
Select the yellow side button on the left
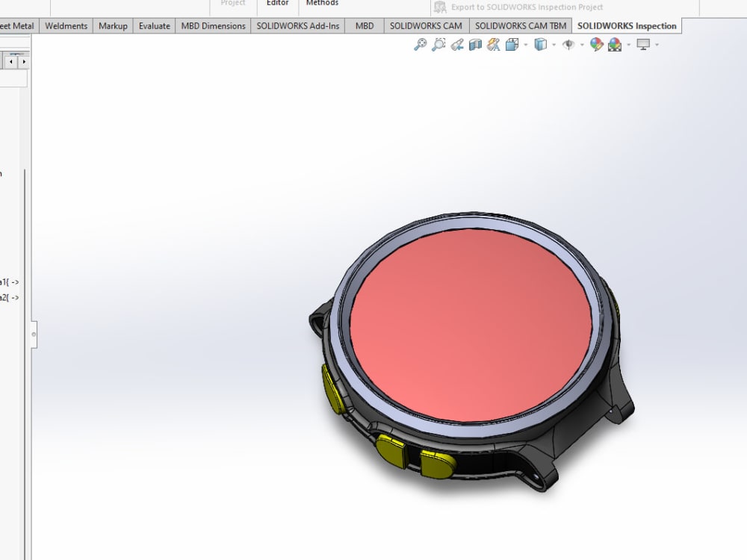[x=333, y=390]
